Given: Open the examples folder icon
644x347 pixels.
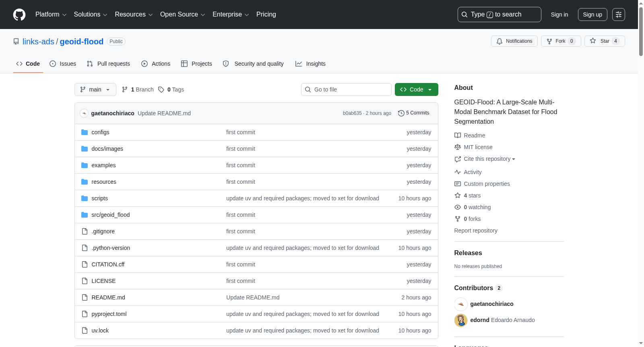Looking at the screenshot, I should [85, 165].
